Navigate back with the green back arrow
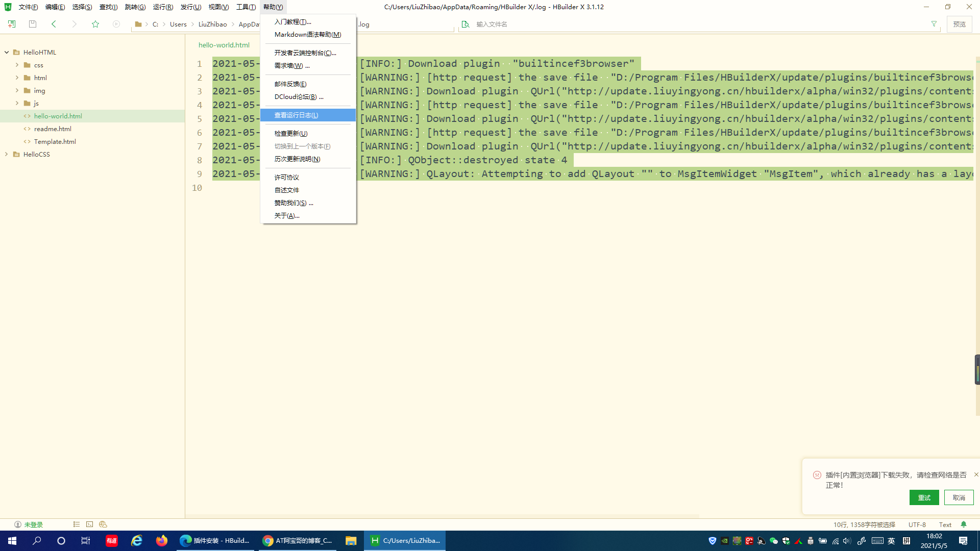980x551 pixels. 54,23
